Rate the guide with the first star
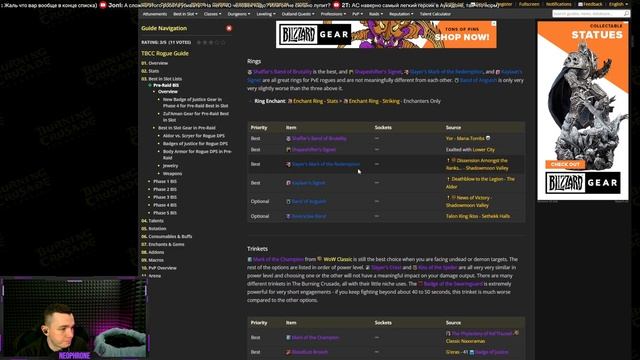This screenshot has height=360, width=640. click(x=199, y=42)
